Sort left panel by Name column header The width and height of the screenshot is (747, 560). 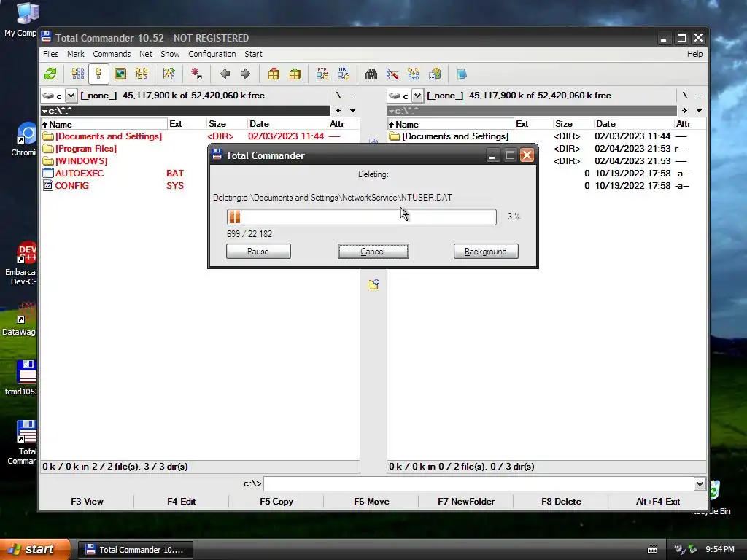tap(104, 124)
